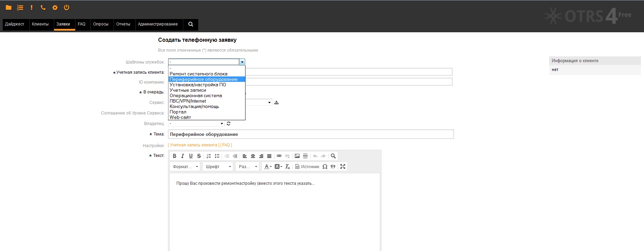This screenshot has width=644, height=251.
Task: Toggle bold formatting in the editor
Action: click(x=174, y=156)
